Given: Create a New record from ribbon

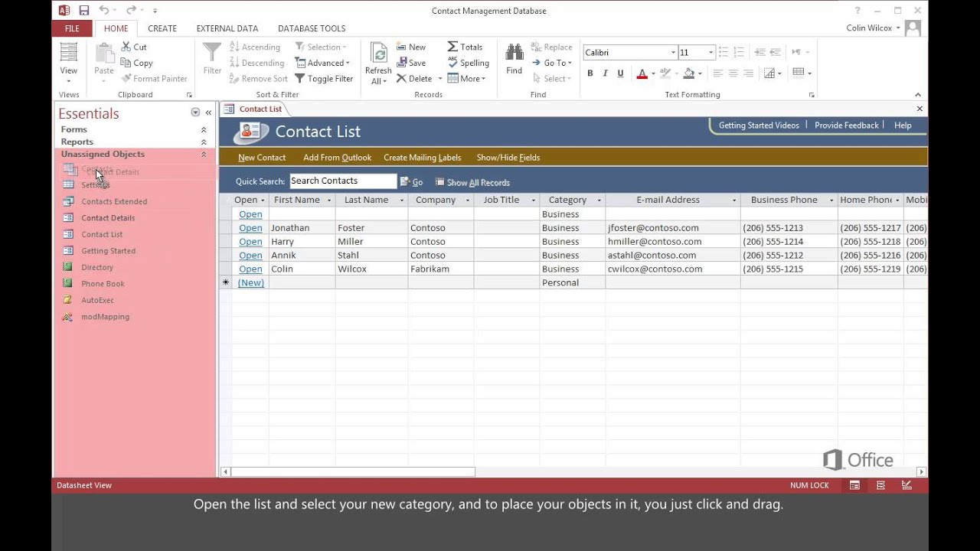Looking at the screenshot, I should pos(411,47).
